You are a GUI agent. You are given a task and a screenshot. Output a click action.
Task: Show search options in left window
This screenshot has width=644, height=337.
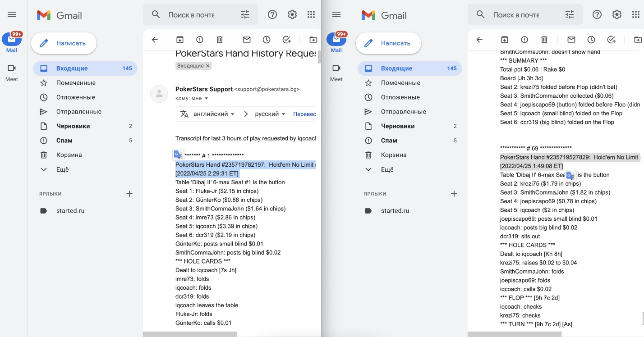pos(245,14)
